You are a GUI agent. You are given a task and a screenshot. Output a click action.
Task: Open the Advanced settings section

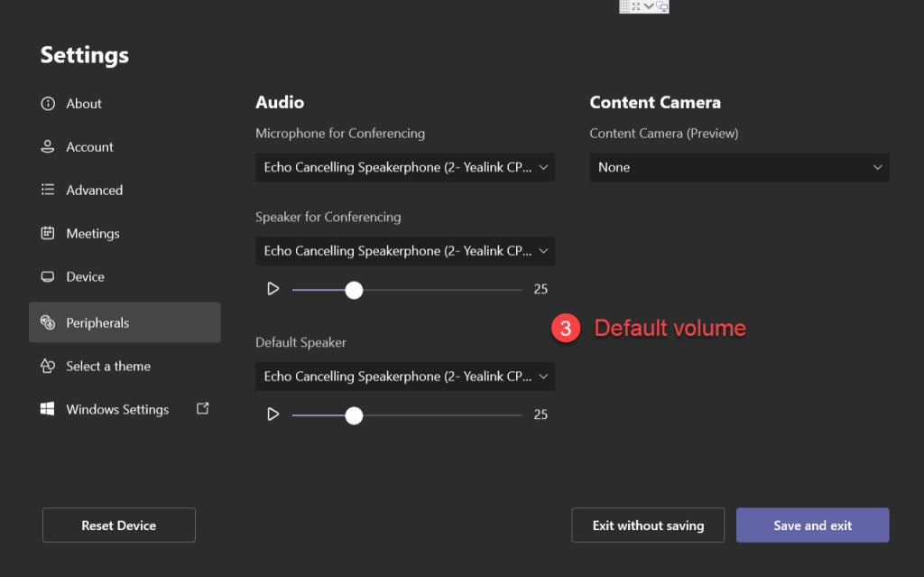click(94, 191)
